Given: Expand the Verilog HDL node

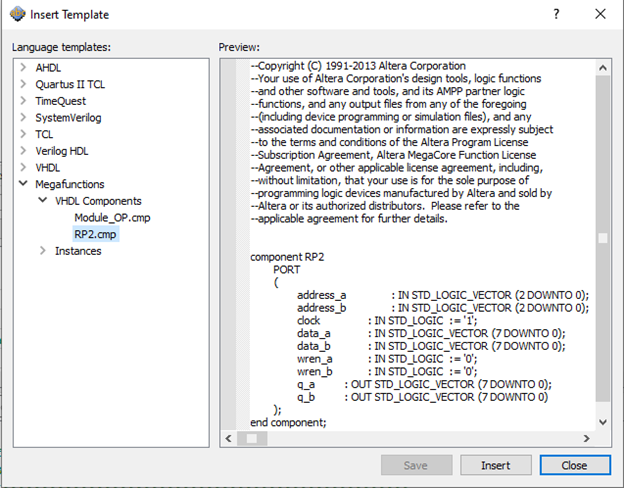Looking at the screenshot, I should pyautogui.click(x=24, y=151).
